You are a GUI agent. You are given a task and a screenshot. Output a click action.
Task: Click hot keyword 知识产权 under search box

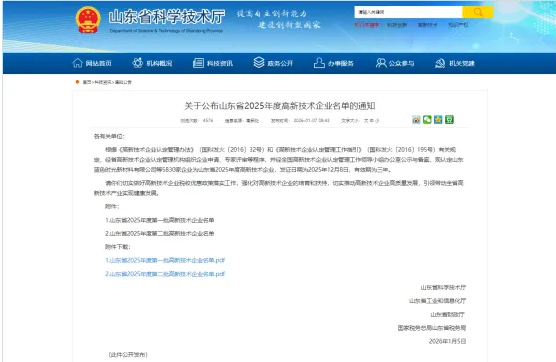(458, 25)
